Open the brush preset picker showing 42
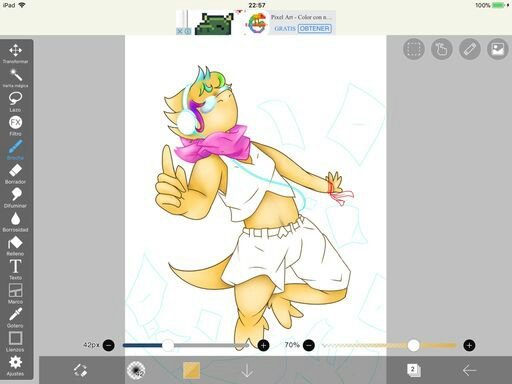This screenshot has height=384, width=512. (x=136, y=370)
